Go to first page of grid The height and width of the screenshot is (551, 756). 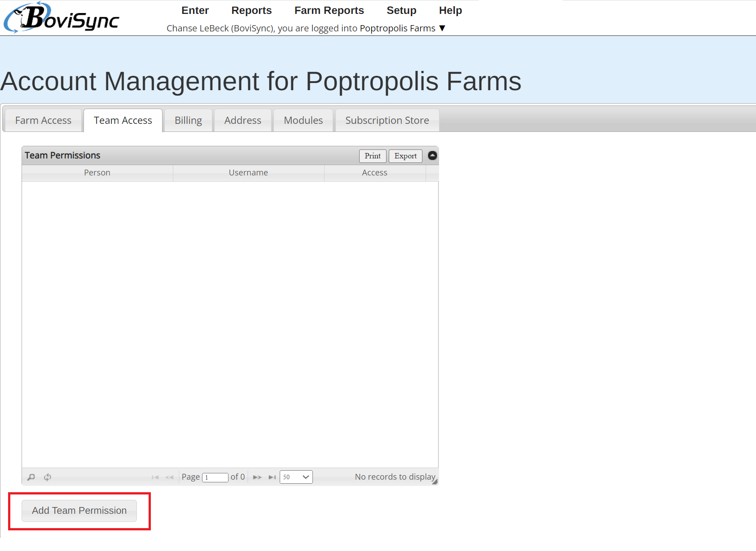(x=155, y=477)
